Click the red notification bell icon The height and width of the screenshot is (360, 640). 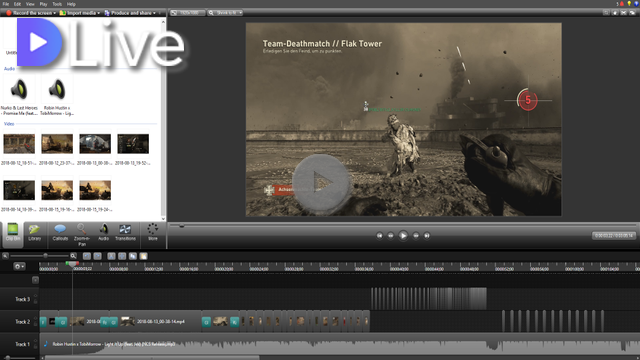(x=622, y=4)
